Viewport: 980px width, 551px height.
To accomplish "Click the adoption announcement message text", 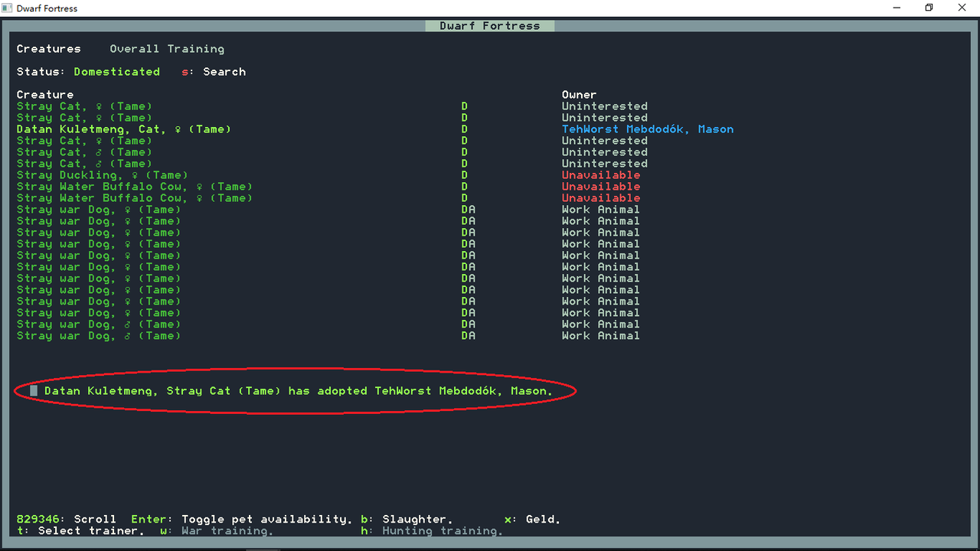I will (x=299, y=391).
